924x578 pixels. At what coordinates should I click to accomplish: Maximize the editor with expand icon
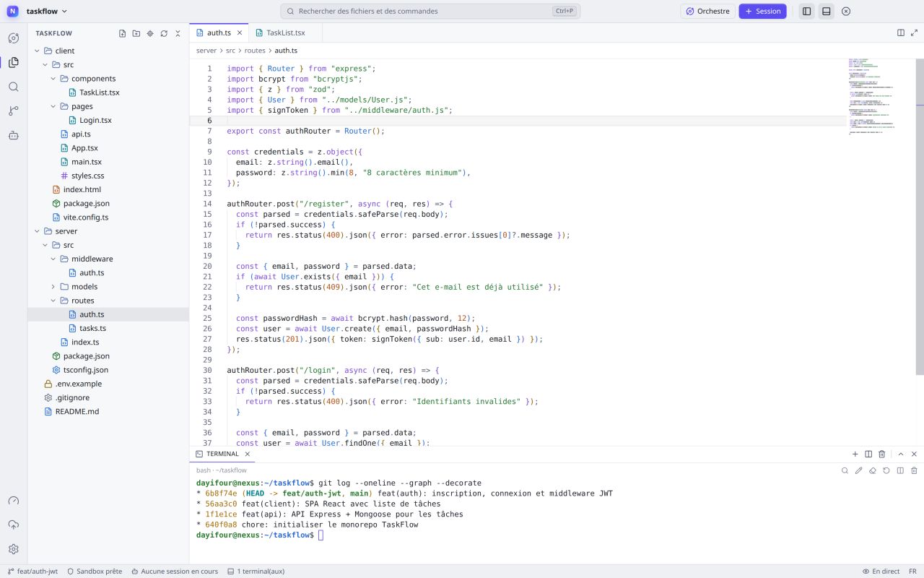tap(914, 33)
